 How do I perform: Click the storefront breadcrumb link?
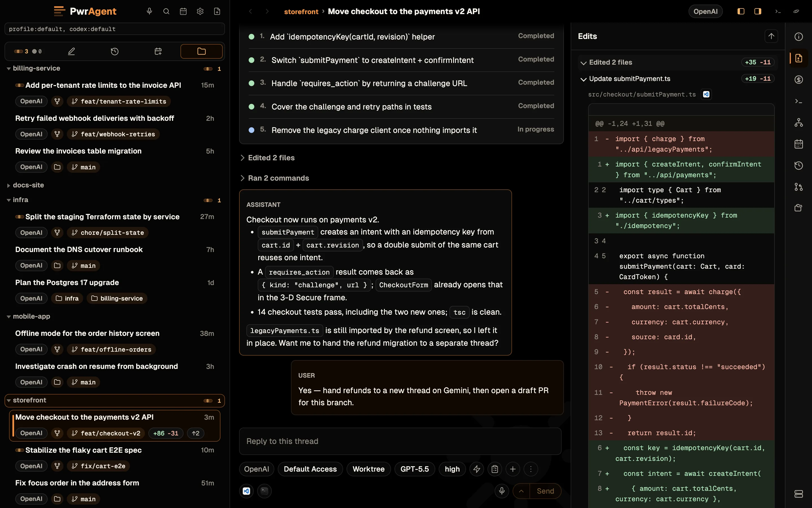click(301, 11)
